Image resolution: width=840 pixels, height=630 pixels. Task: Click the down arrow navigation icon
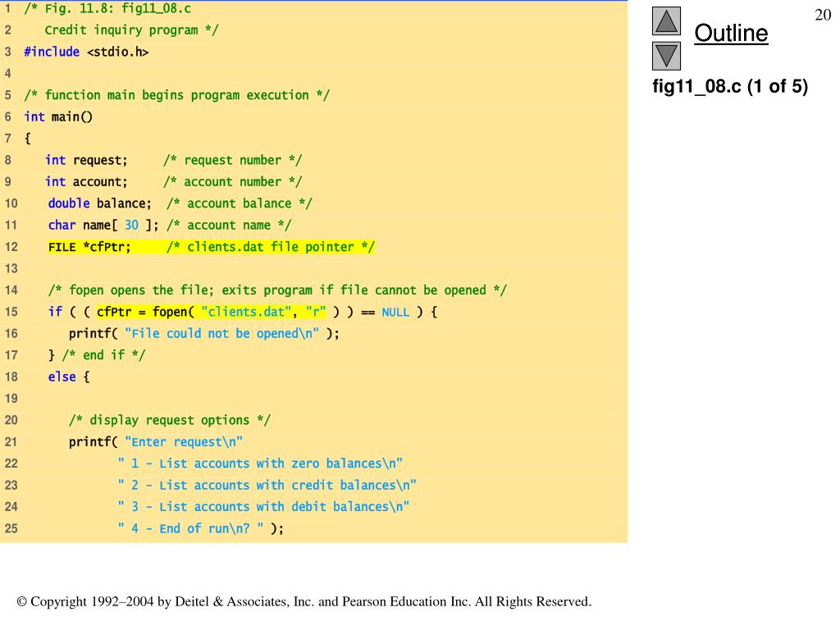coord(666,56)
